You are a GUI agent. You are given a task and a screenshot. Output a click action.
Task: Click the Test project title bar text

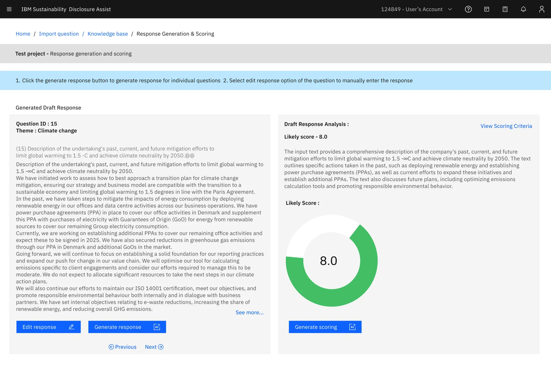(73, 54)
